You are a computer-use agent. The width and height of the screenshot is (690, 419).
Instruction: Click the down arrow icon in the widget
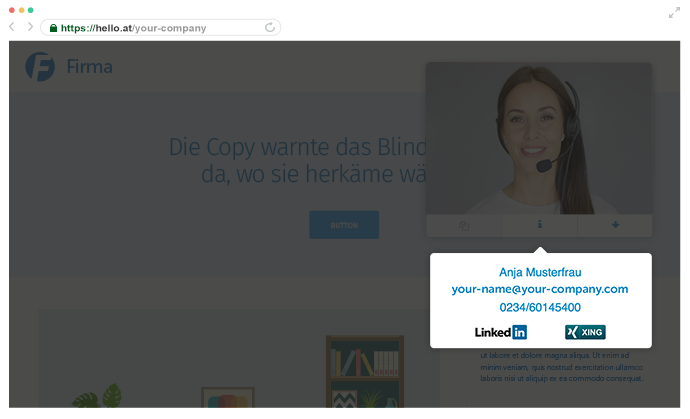[x=615, y=225]
